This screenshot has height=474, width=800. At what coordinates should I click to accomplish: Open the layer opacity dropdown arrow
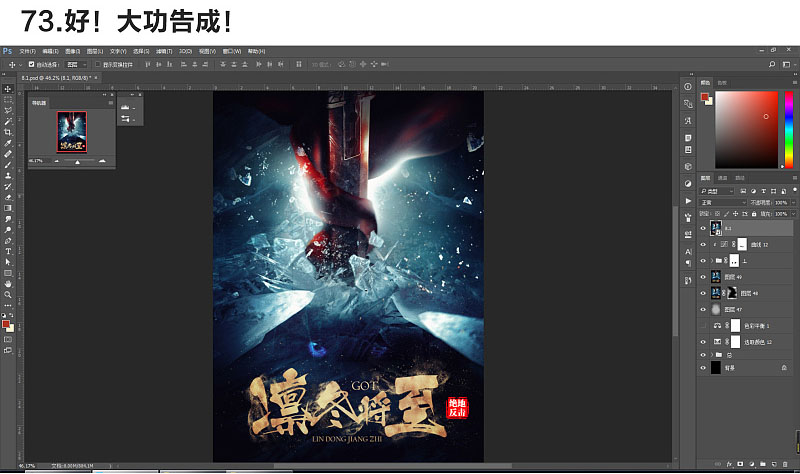(x=793, y=203)
